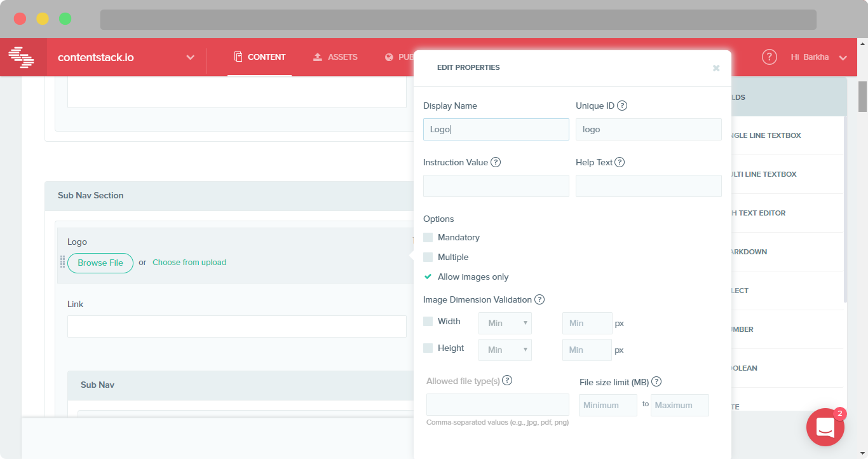Click the Browse File button

coord(100,263)
